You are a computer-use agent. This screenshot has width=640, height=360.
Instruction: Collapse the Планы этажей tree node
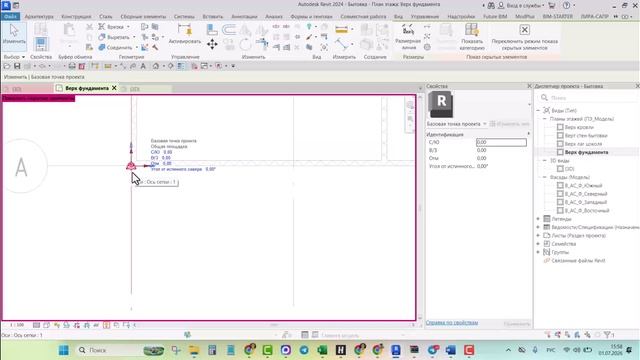click(x=544, y=119)
